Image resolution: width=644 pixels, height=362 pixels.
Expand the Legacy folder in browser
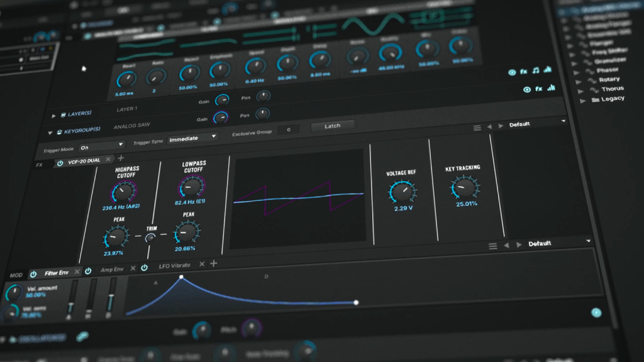pyautogui.click(x=582, y=101)
